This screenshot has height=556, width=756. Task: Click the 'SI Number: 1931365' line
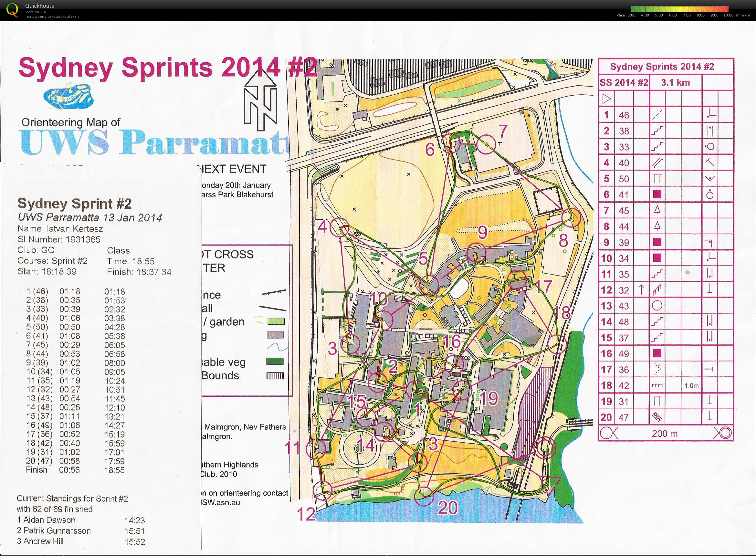point(59,240)
